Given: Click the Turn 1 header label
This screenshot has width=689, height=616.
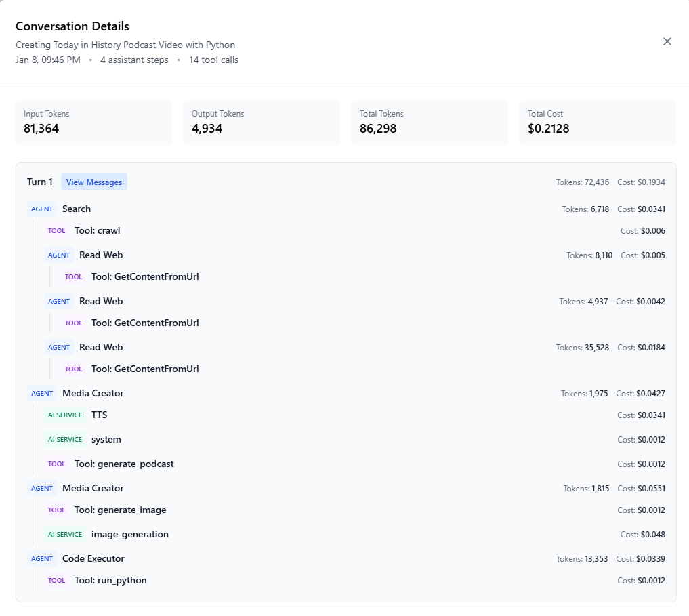Looking at the screenshot, I should tap(40, 182).
